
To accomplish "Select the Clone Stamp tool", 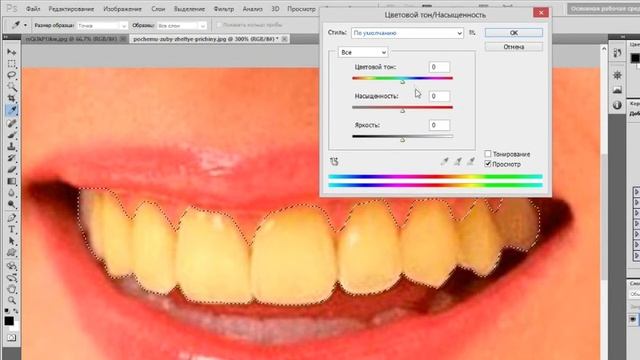I will coord(11,146).
